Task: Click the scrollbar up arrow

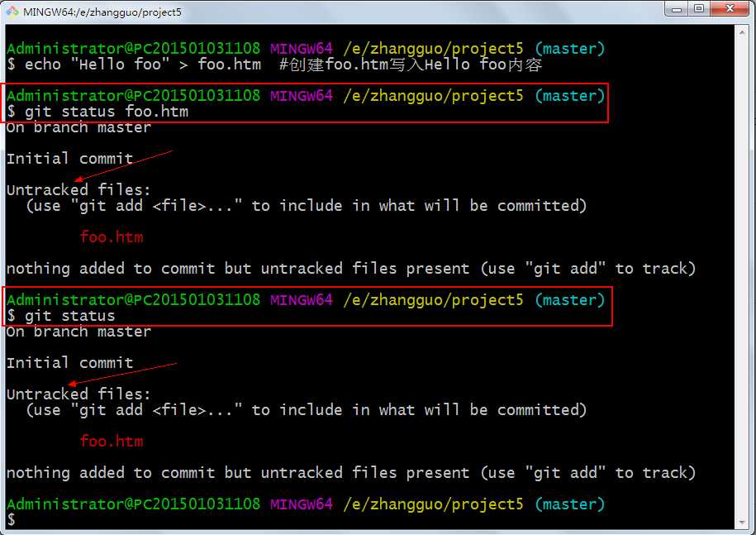Action: pos(741,32)
